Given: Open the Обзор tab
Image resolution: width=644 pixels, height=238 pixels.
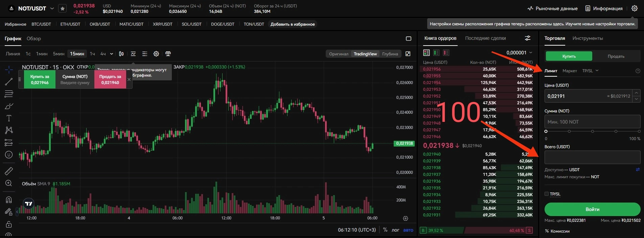Looking at the screenshot, I should [x=34, y=38].
